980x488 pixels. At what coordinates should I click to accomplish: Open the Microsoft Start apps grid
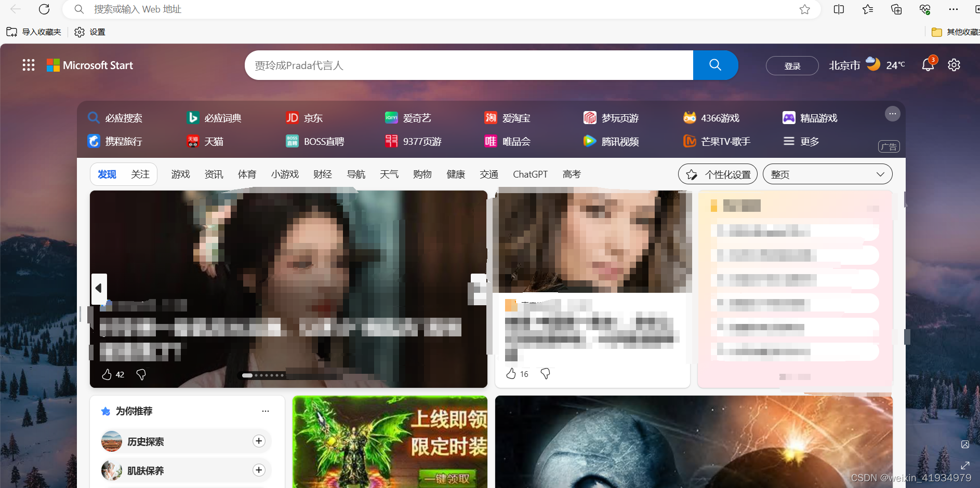point(29,65)
